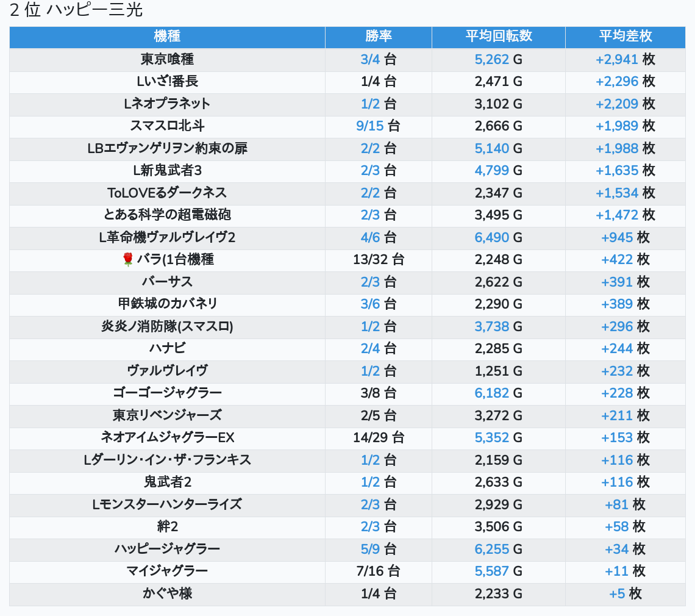Screen dimensions: 695x616
Task: Sort by the 勝率 column header
Action: click(x=378, y=37)
